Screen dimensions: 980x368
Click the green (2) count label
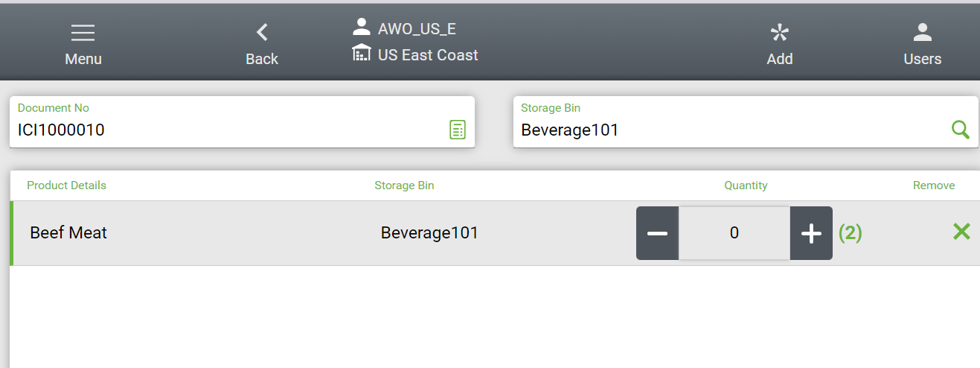(x=850, y=233)
